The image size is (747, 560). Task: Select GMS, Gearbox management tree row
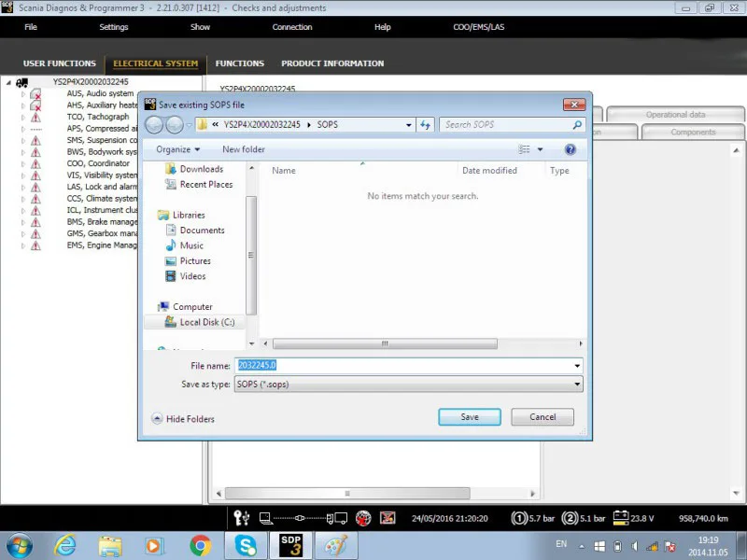click(102, 234)
